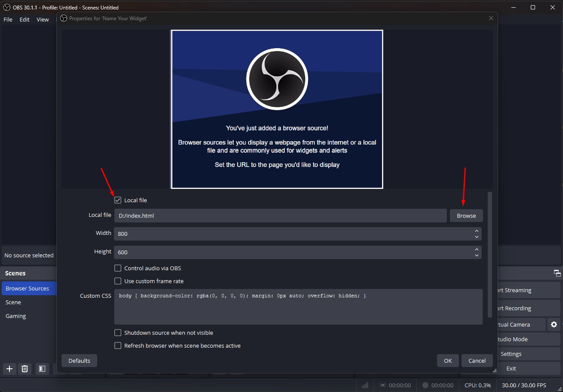Increase Height with the up arrow
This screenshot has height=392, width=563.
coord(477,249)
